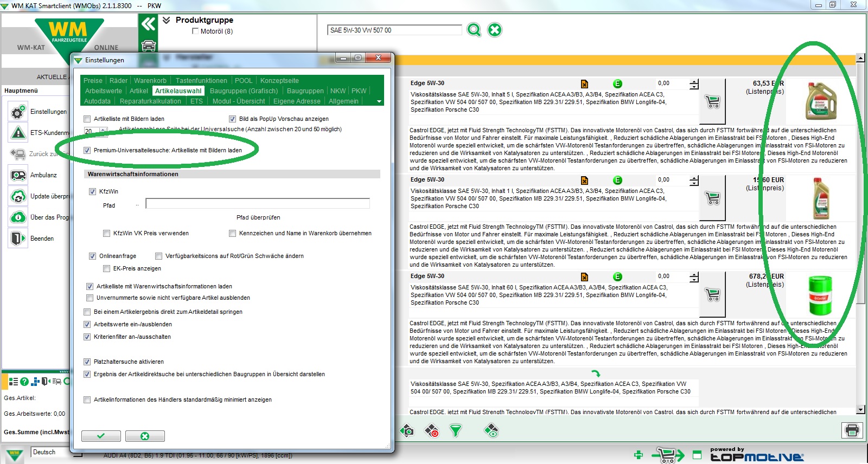Switch to the Reparaturkalkulation tab

150,101
